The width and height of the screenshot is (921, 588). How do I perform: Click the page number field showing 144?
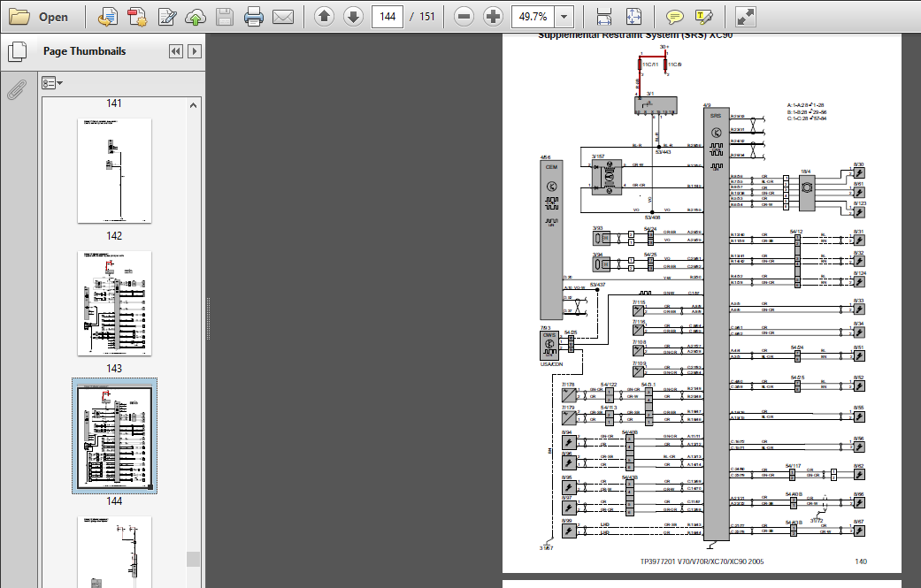coord(388,17)
